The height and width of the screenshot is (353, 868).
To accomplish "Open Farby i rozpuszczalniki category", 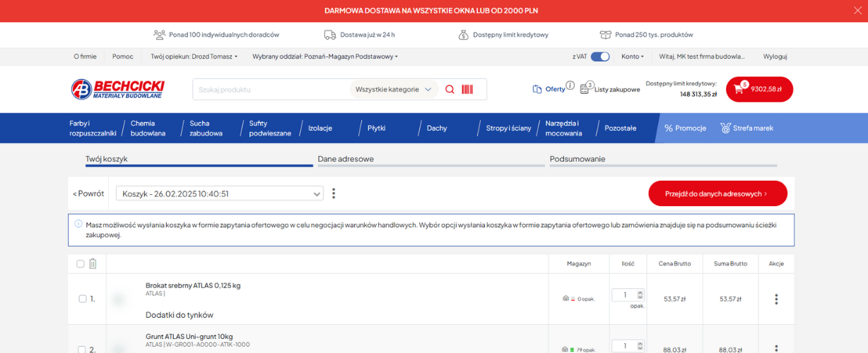I will tap(93, 128).
